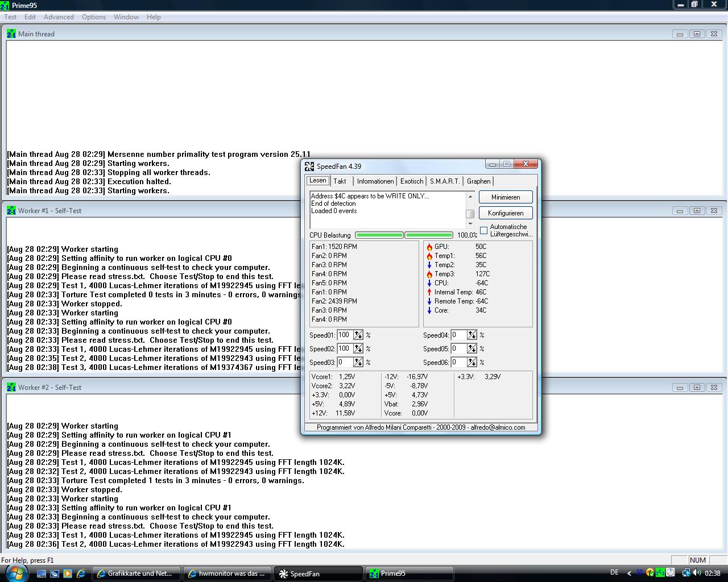This screenshot has height=582, width=728.
Task: Click the Internal Temp up-arrow icon
Action: point(429,293)
